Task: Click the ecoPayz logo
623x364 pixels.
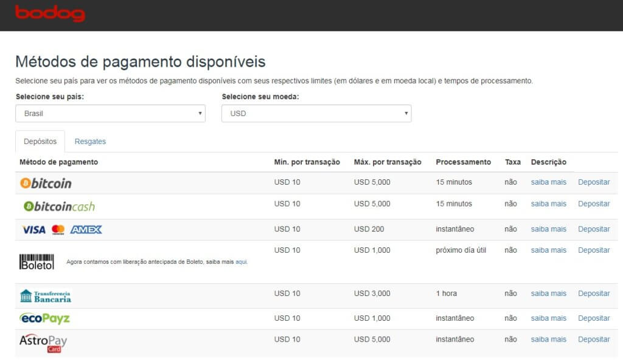Action: pos(44,318)
